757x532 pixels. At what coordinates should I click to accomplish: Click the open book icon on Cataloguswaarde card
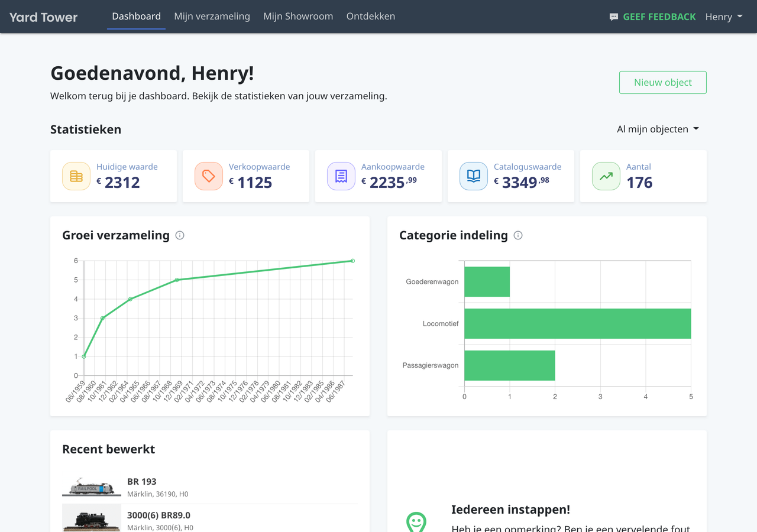pyautogui.click(x=473, y=176)
